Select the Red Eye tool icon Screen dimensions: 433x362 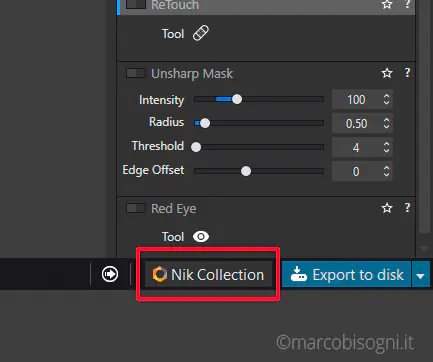pos(201,237)
